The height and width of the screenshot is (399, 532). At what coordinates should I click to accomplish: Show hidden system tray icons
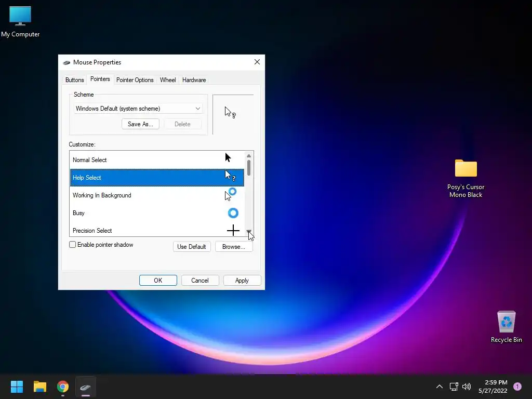pos(439,387)
